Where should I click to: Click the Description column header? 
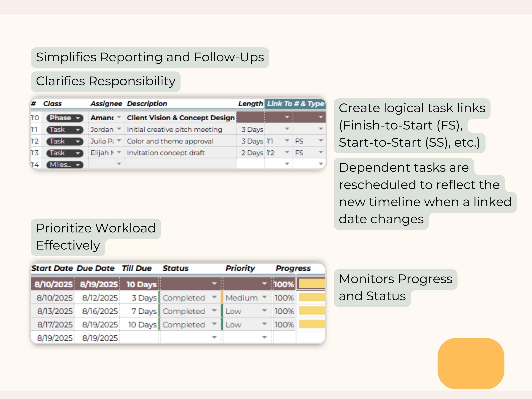click(147, 104)
